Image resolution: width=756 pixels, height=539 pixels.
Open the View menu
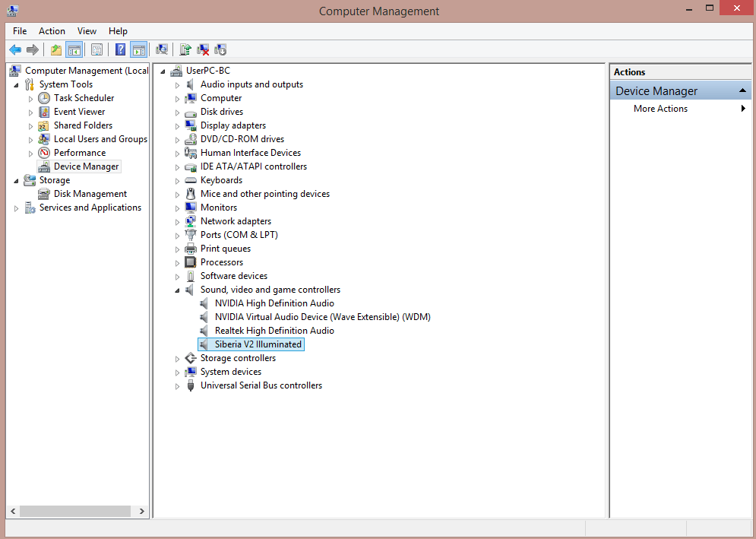pos(87,31)
